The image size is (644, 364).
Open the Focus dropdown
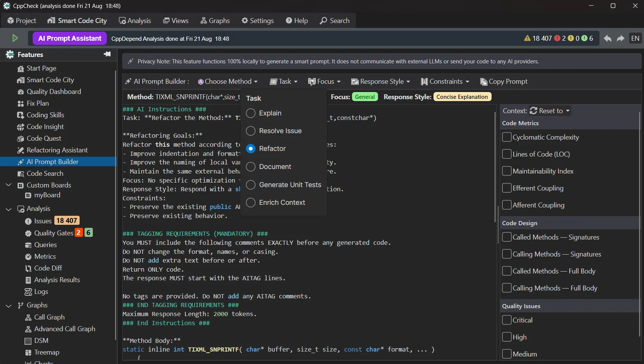(x=324, y=81)
